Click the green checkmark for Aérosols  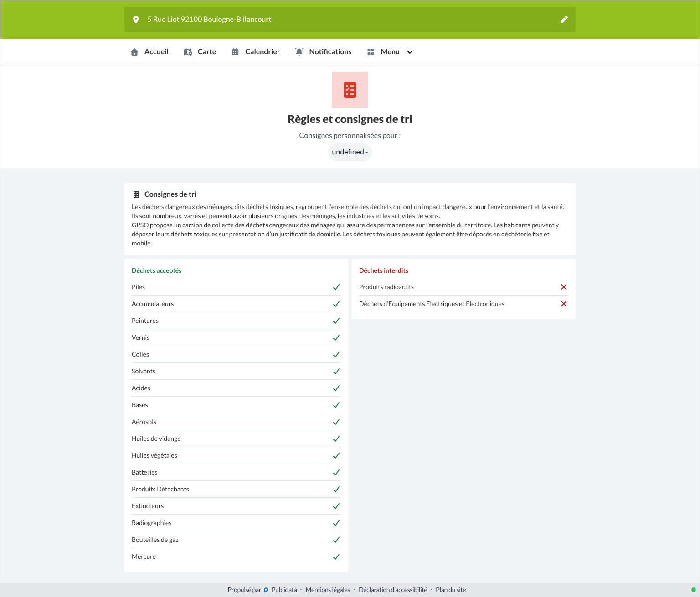[336, 422]
